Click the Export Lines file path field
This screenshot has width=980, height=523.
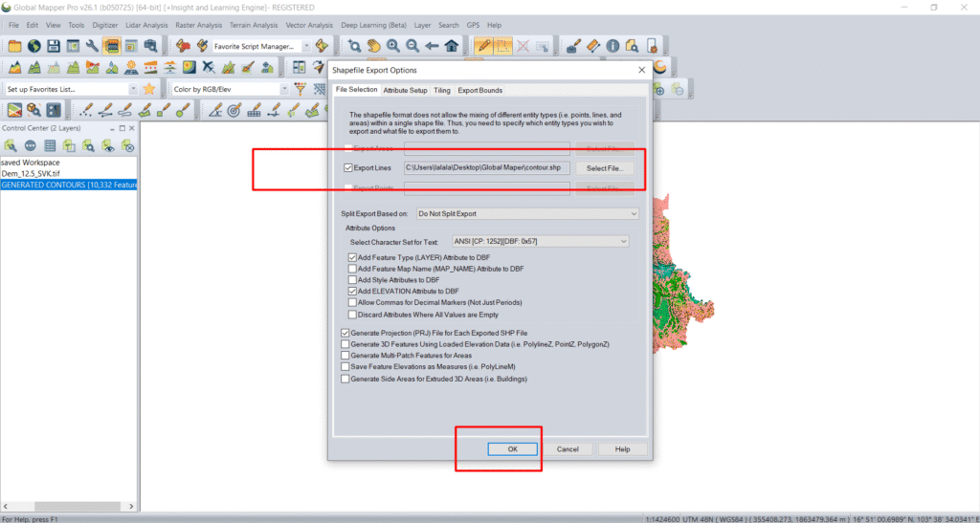pyautogui.click(x=487, y=168)
